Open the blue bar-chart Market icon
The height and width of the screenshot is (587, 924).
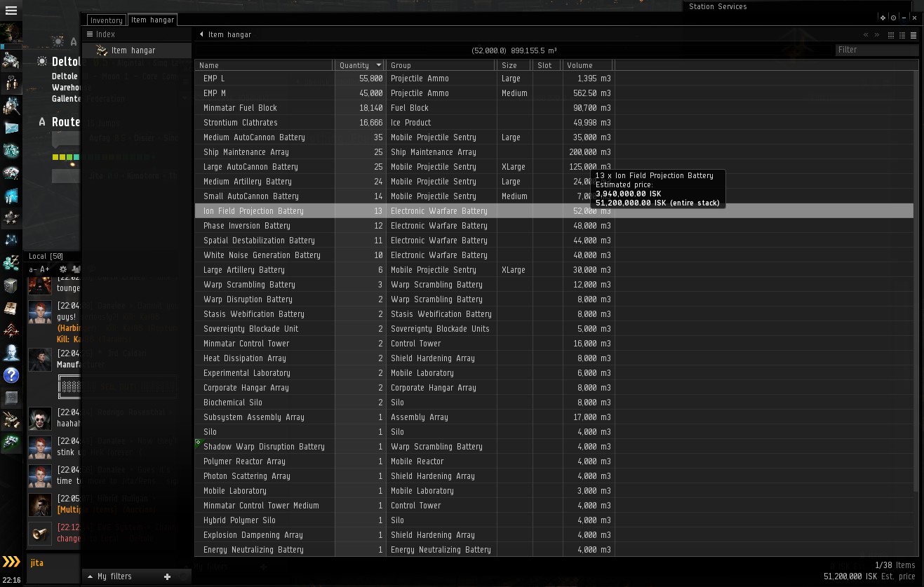(11, 196)
